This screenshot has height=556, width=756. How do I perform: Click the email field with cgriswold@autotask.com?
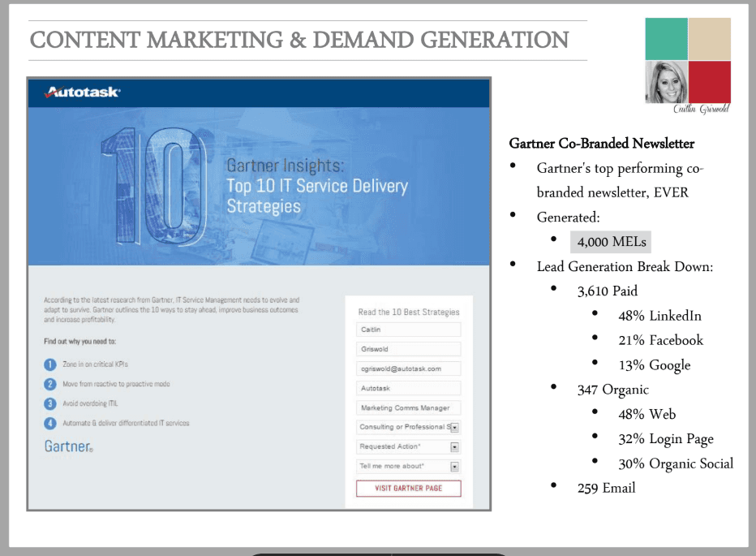tap(408, 369)
